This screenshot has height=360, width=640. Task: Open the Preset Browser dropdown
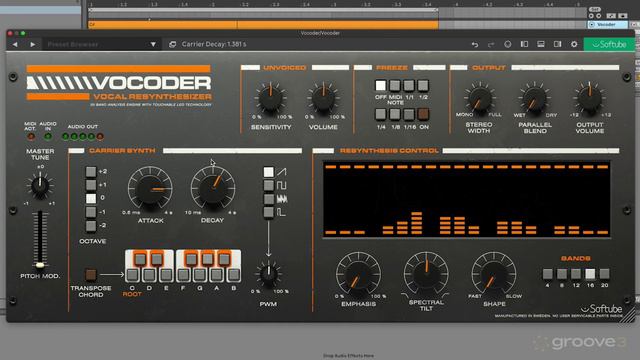(153, 44)
